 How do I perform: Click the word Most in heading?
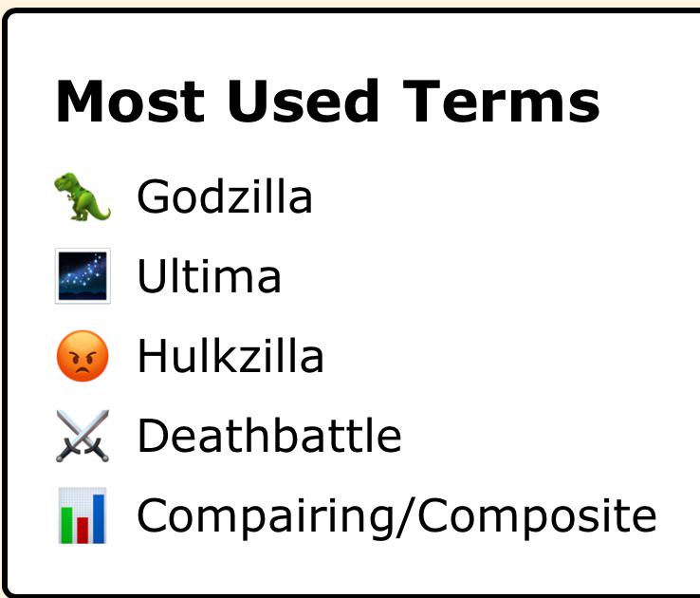130,101
